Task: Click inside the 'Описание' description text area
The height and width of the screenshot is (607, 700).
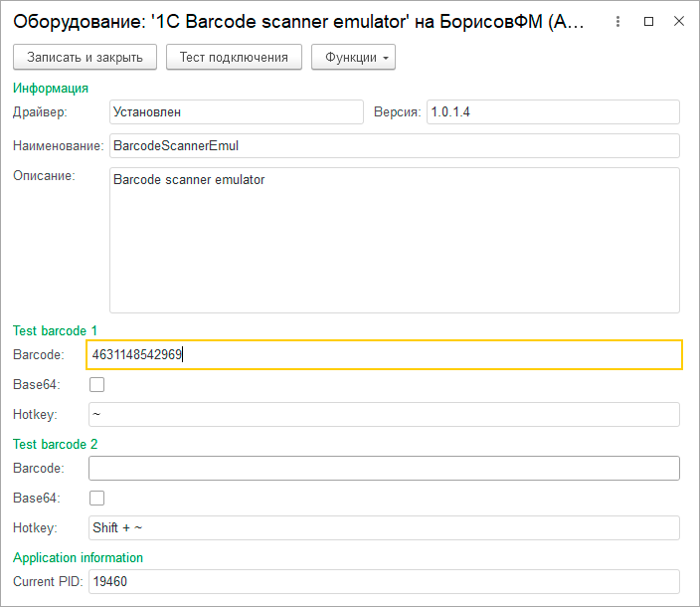Action: [x=394, y=240]
